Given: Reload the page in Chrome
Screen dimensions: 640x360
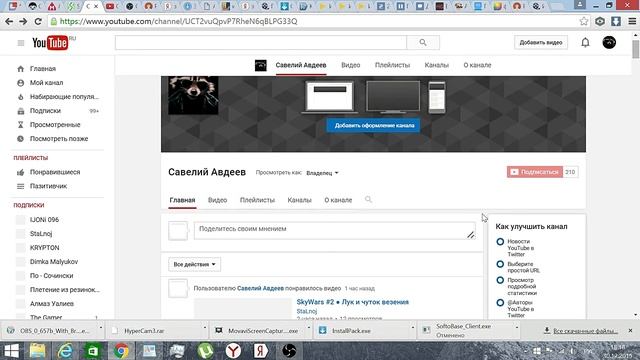Looking at the screenshot, I should 38,21.
